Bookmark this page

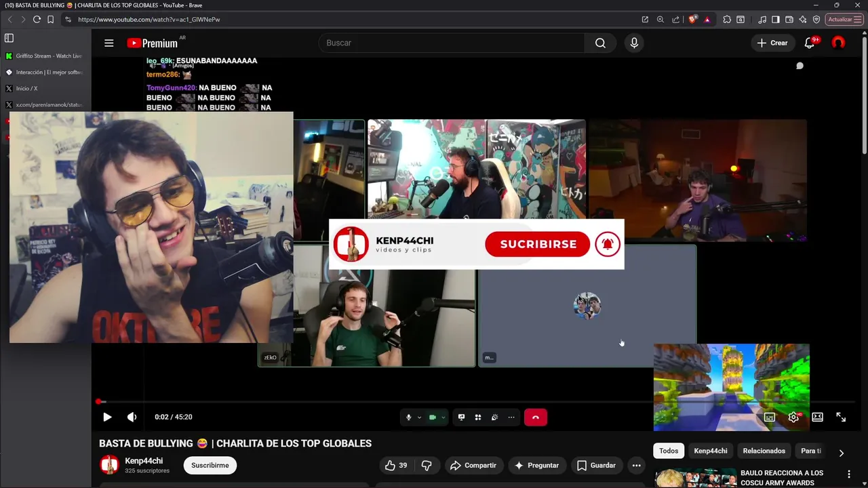(x=50, y=20)
